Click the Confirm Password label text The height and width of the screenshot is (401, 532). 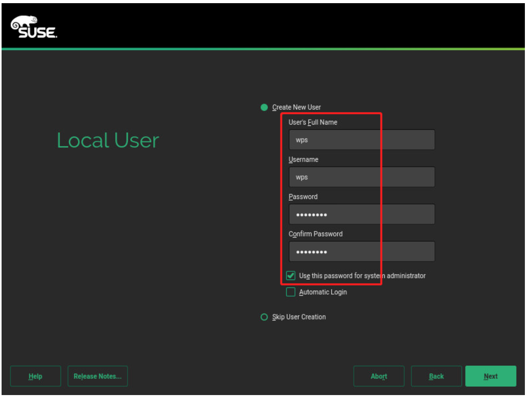[x=315, y=234]
